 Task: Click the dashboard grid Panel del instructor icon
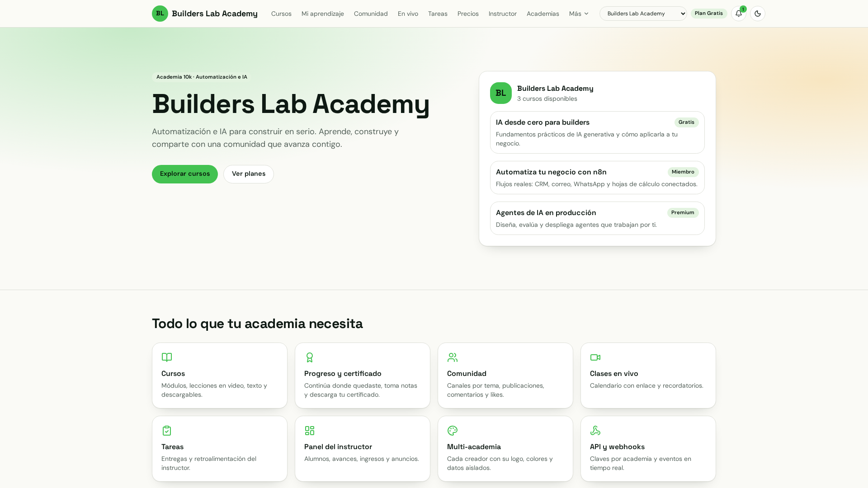click(310, 431)
